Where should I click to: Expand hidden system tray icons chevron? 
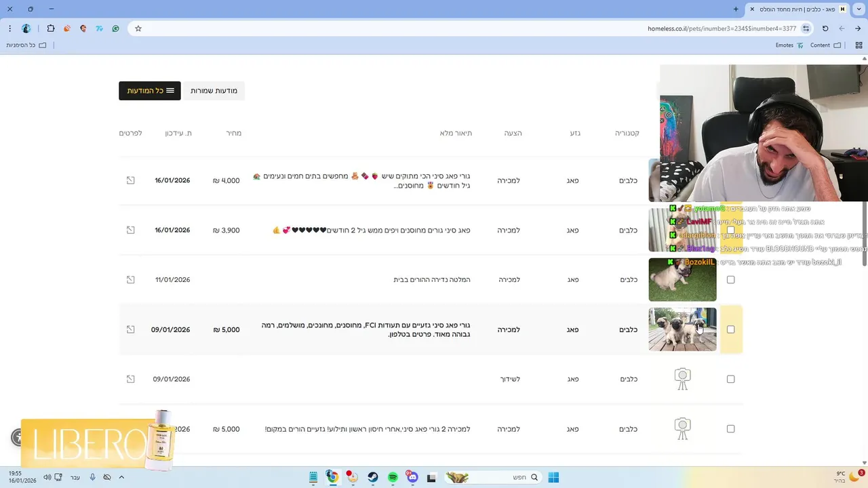(121, 477)
